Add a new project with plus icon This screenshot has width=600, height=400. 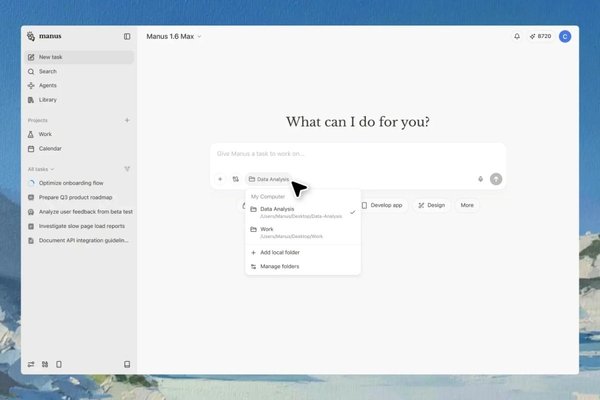point(127,120)
